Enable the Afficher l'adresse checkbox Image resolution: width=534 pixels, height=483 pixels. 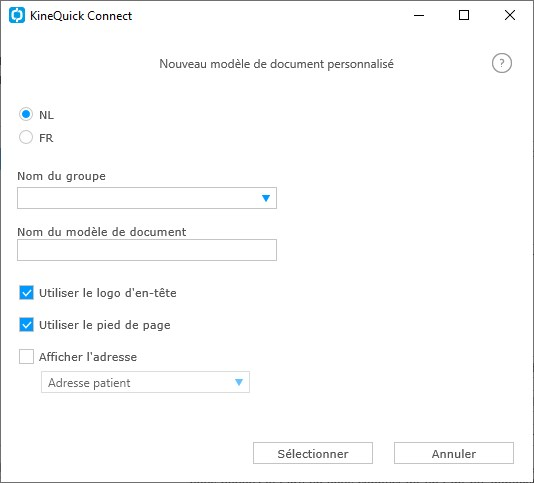pyautogui.click(x=26, y=357)
